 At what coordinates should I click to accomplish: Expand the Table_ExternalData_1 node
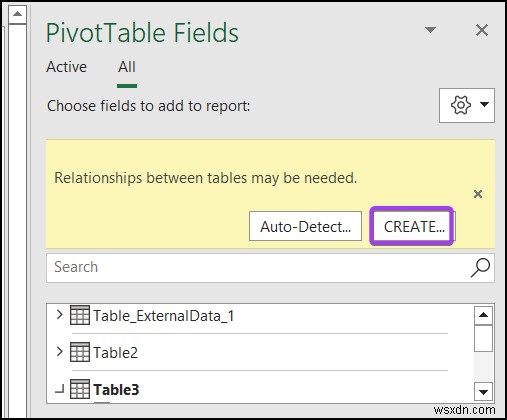click(x=59, y=314)
